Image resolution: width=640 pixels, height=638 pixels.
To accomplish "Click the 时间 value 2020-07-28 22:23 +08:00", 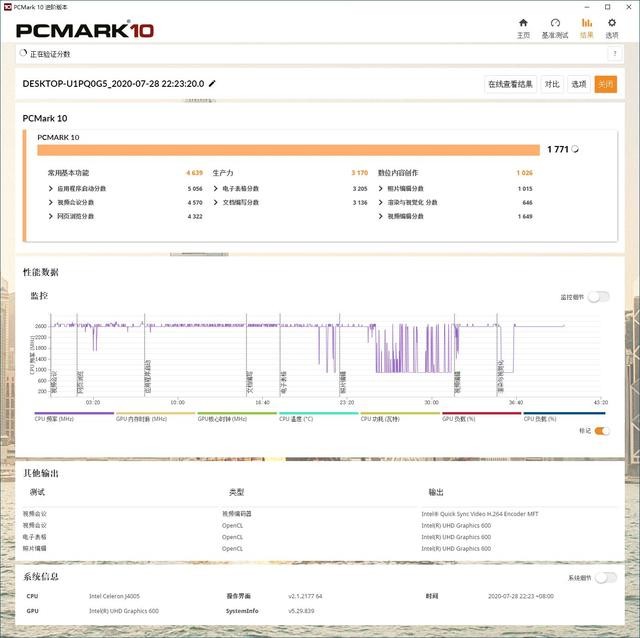I will pyautogui.click(x=521, y=596).
